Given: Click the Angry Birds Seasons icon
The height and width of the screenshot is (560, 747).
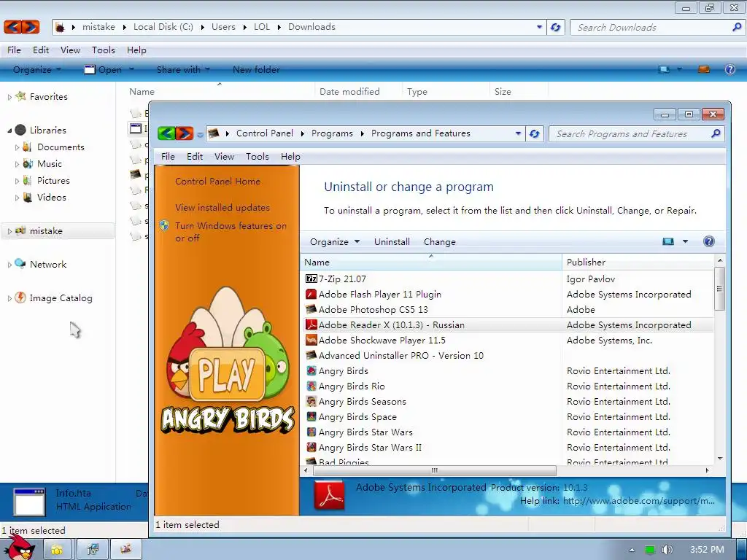Looking at the screenshot, I should click(311, 402).
